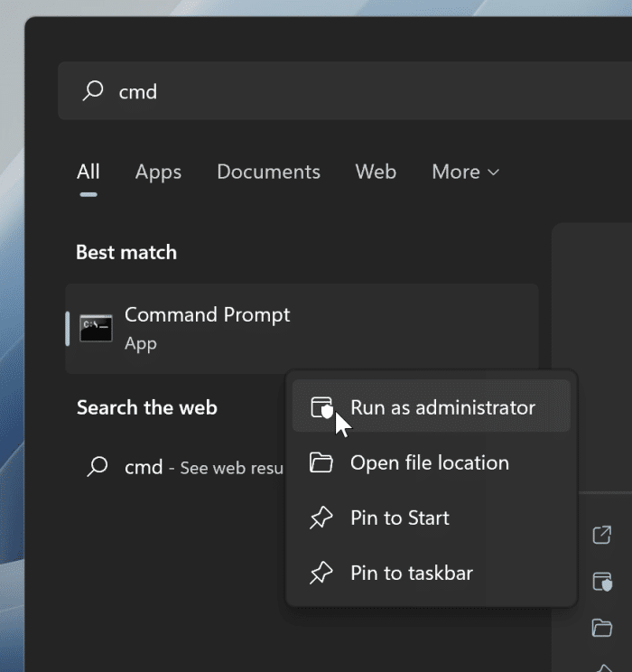Select Run as administrator in context menu
Screen dimensions: 632x672
pos(431,407)
